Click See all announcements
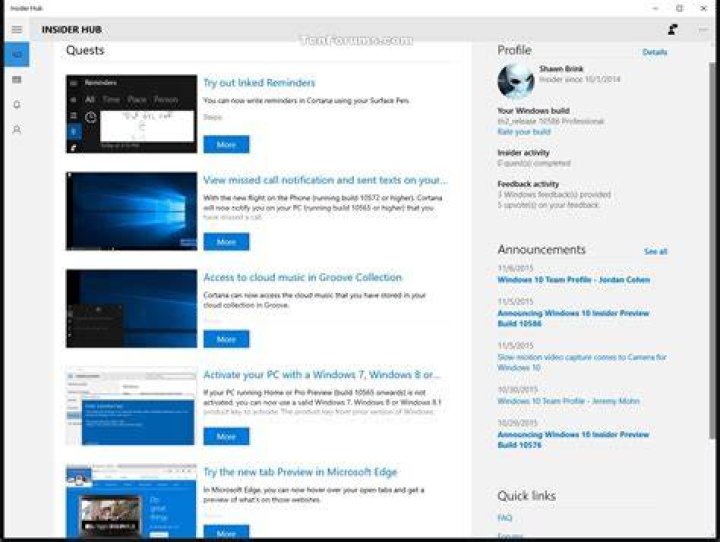This screenshot has width=720, height=542. point(656,252)
